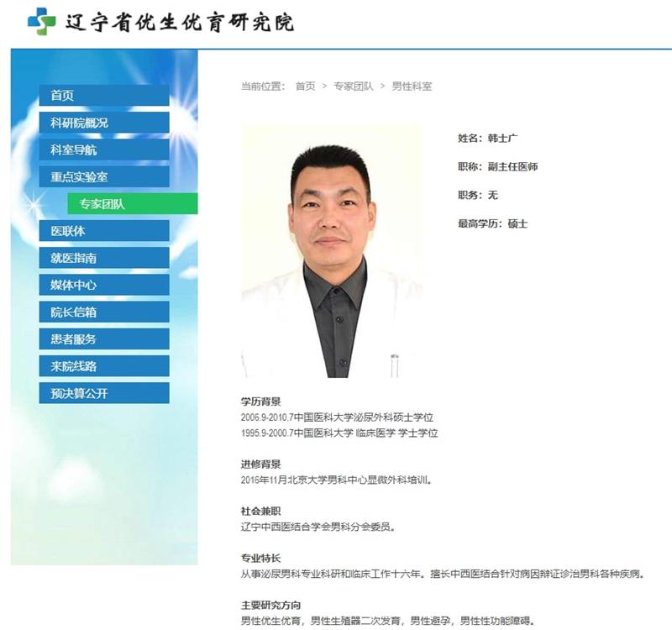Select 科室导航 in the sidebar

tap(104, 150)
